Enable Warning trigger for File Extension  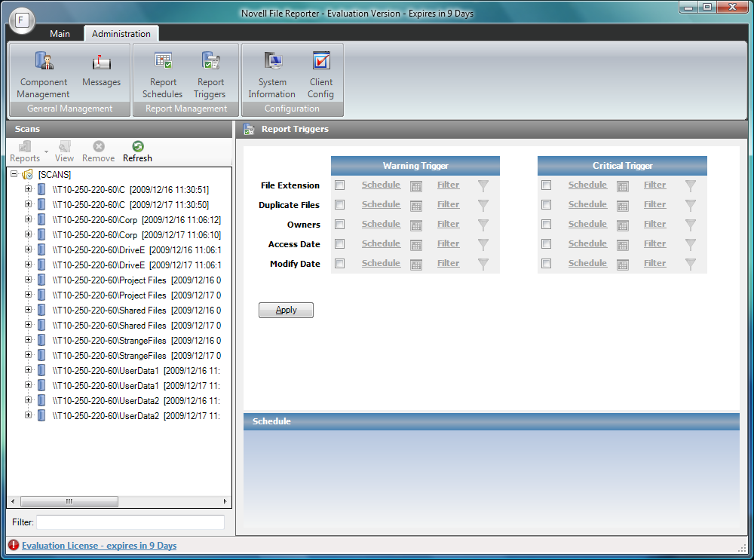point(340,185)
